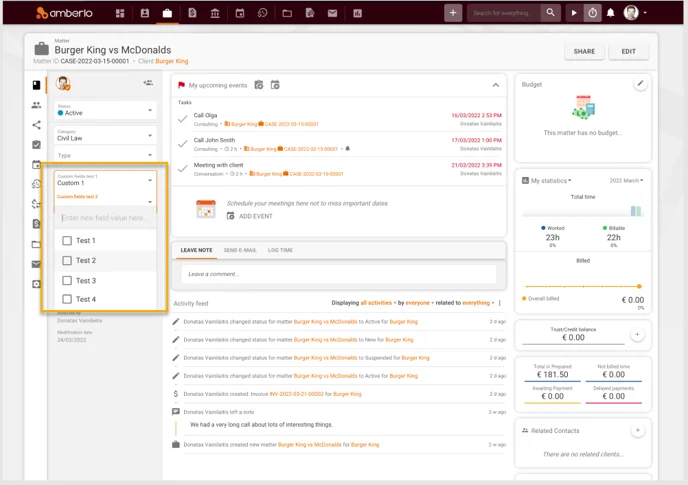Open the reports chart icon in top bar
Viewport: 688px width, 485px height.
(x=358, y=13)
